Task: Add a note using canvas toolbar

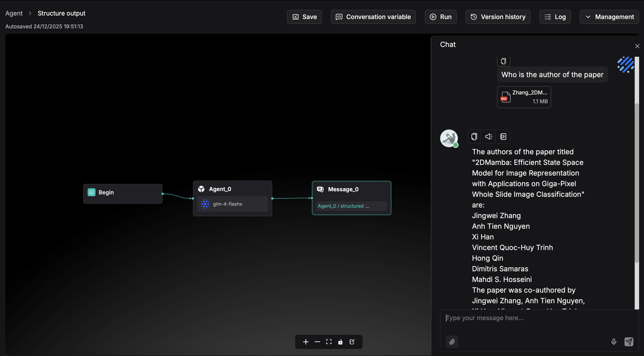Action: pos(352,342)
